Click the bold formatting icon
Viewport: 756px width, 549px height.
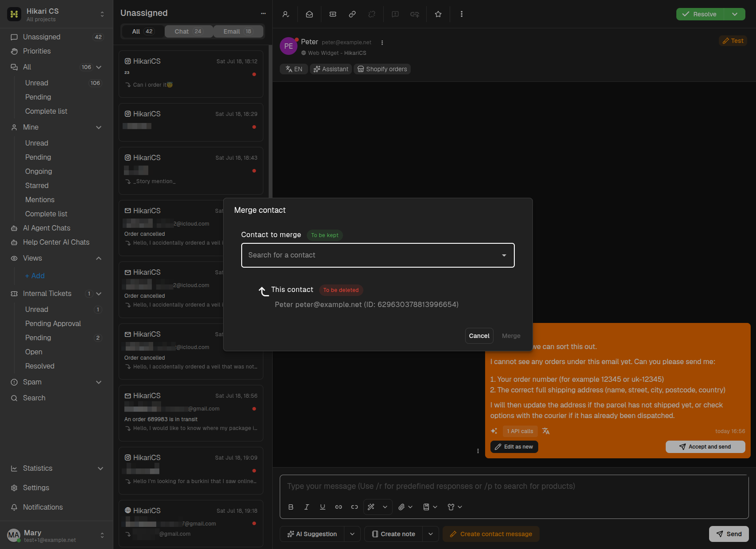291,507
